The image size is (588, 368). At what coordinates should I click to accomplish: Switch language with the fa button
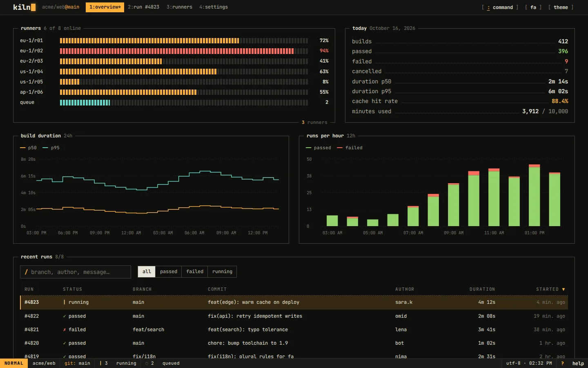533,7
